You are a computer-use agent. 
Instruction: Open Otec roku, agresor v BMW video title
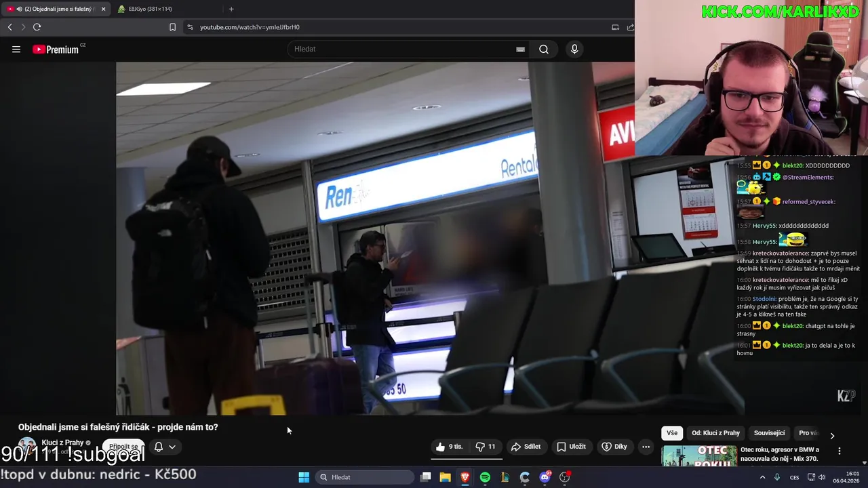[x=780, y=454]
